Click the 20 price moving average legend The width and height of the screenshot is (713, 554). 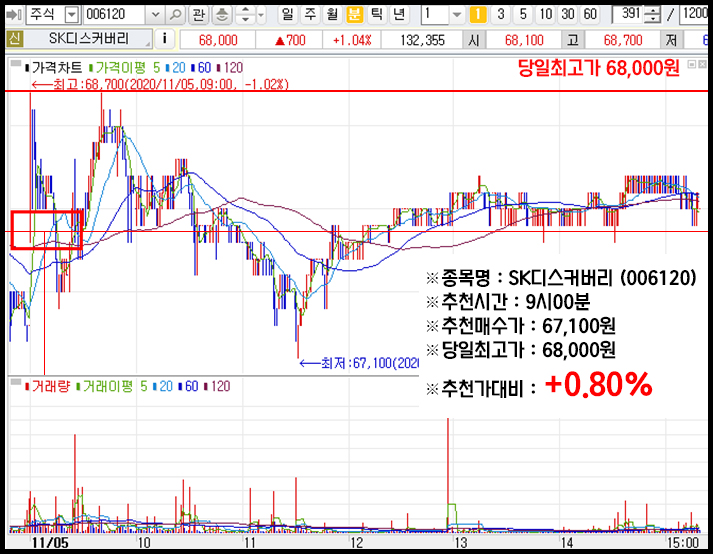176,68
